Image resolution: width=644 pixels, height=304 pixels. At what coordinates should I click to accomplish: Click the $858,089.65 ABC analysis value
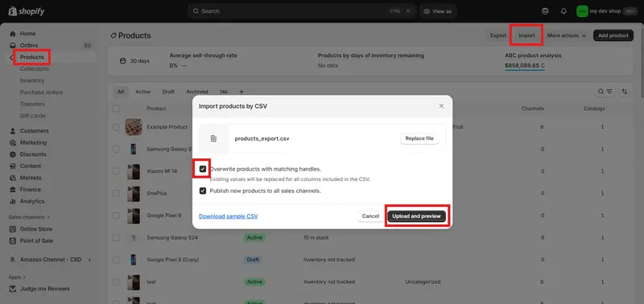click(525, 66)
